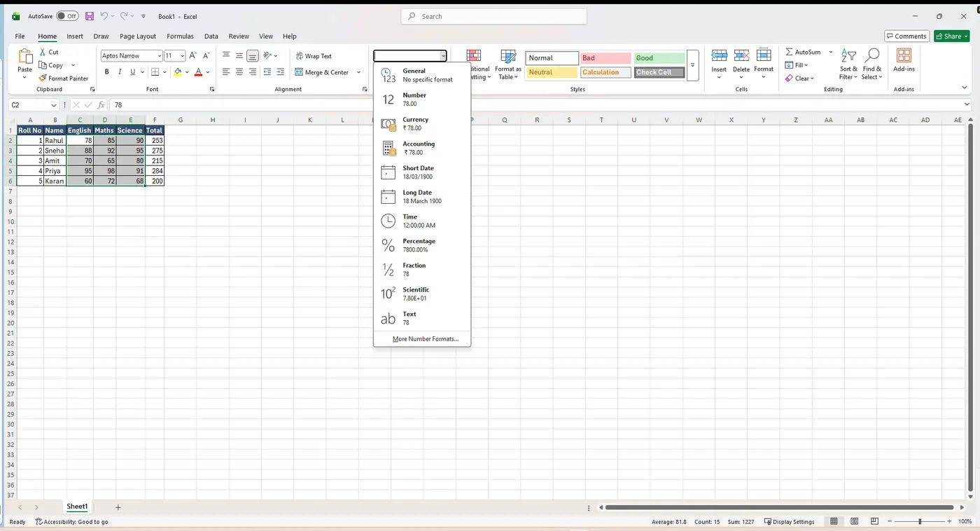Open the Page Layout ribbon tab
Image resolution: width=980 pixels, height=531 pixels.
coord(138,36)
